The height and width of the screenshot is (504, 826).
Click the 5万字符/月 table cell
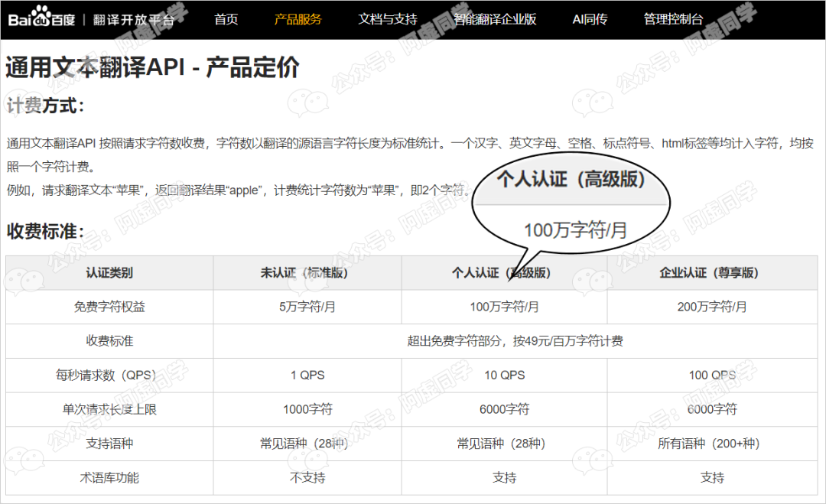[307, 307]
